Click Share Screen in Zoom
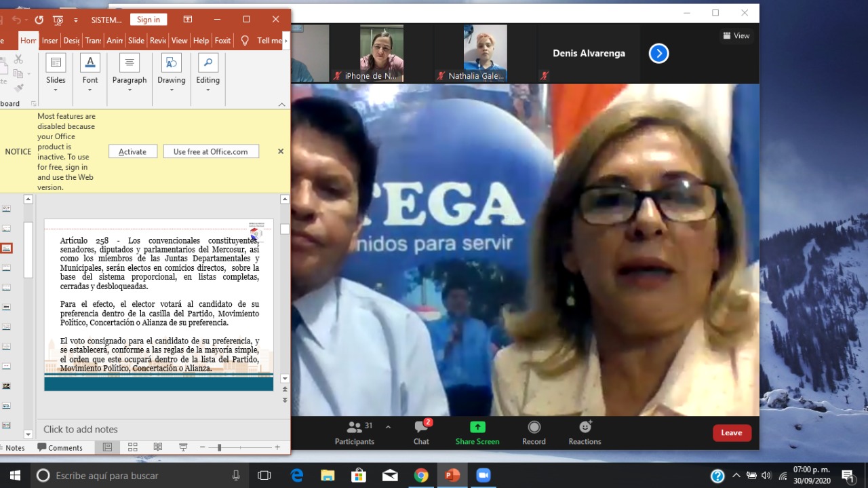Viewport: 868px width, 488px height. pos(477,432)
